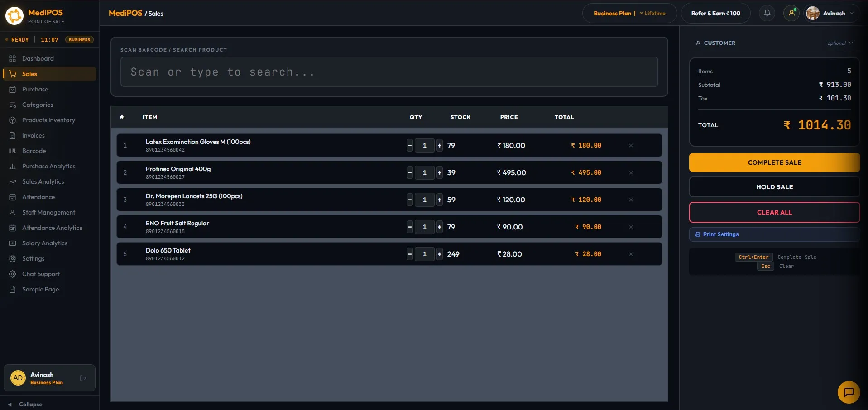
Task: Click Refer & Earn ₹100
Action: 715,13
